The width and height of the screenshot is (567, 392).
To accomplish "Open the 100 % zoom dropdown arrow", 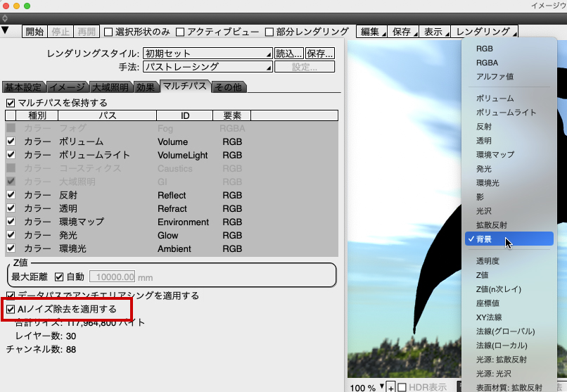I will click(x=382, y=386).
